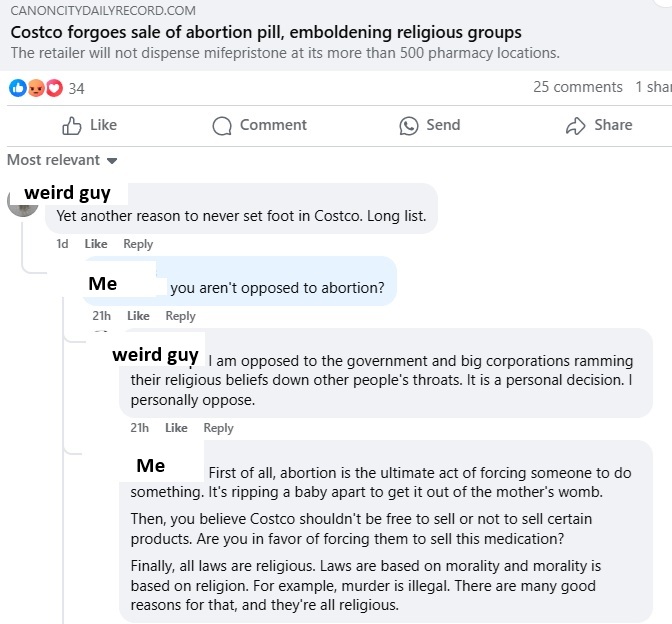The height and width of the screenshot is (624, 672).
Task: Click the Send messenger icon
Action: coord(408,126)
